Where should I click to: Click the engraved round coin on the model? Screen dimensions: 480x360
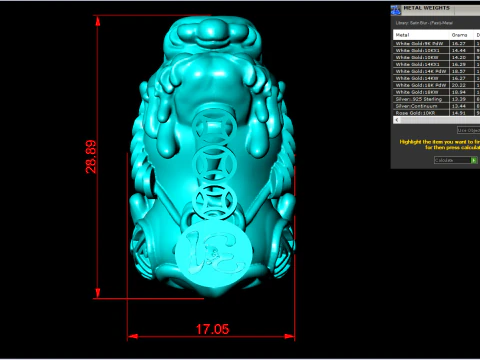click(x=214, y=254)
